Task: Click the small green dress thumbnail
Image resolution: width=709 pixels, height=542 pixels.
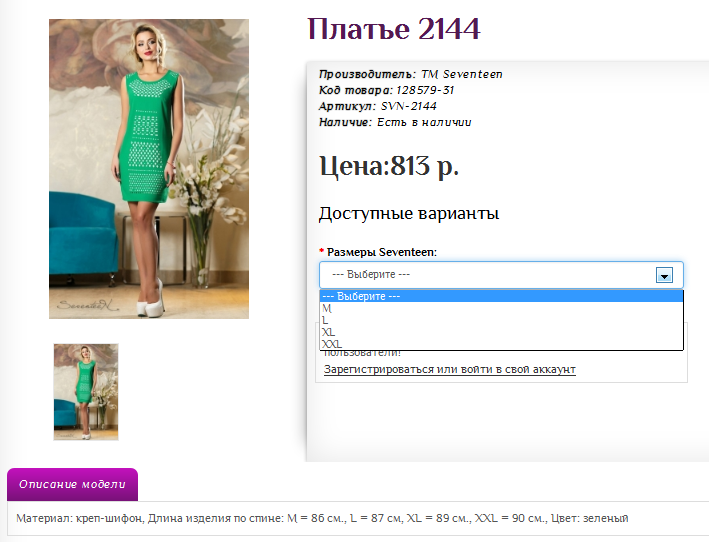Action: [86, 391]
